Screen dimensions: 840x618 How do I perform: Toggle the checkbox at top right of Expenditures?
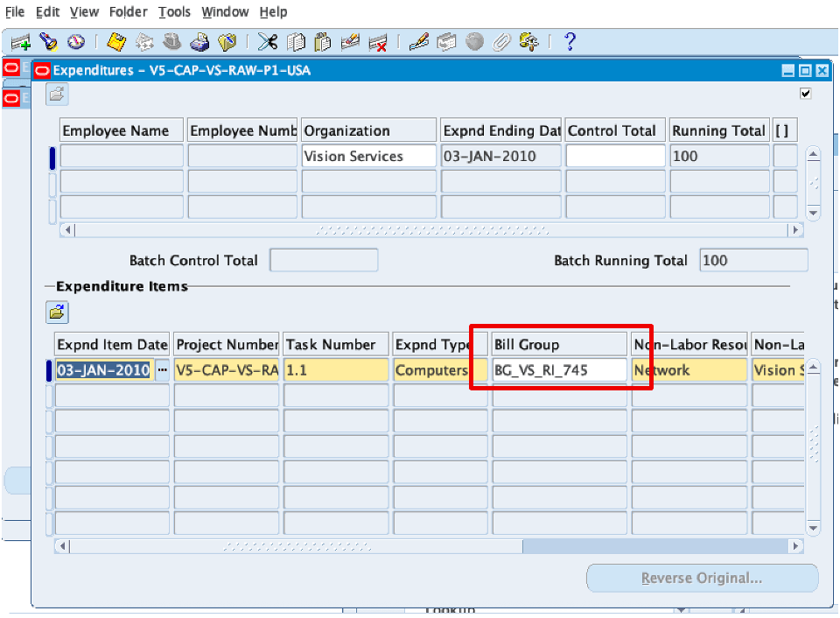click(805, 94)
